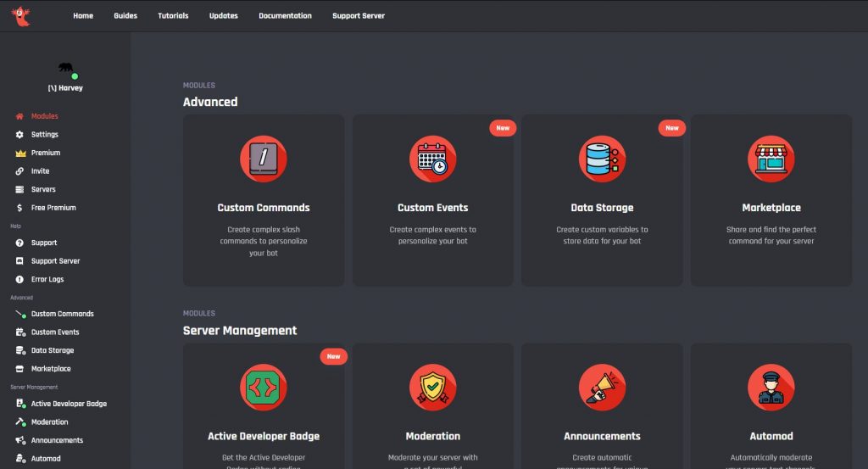This screenshot has height=469, width=868.
Task: Open the Announcements card megaphone icon
Action: pyautogui.click(x=603, y=387)
